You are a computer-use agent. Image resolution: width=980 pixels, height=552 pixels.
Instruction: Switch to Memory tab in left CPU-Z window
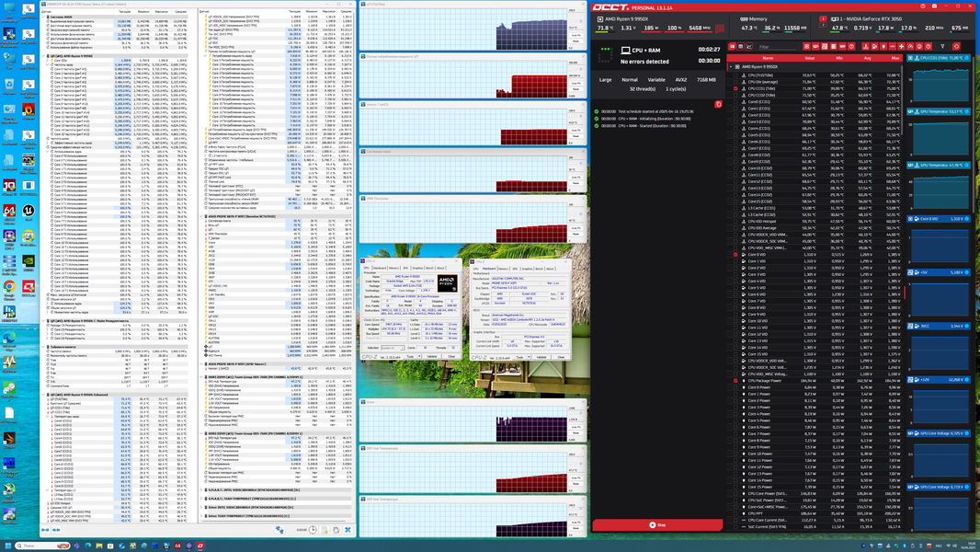coord(393,269)
